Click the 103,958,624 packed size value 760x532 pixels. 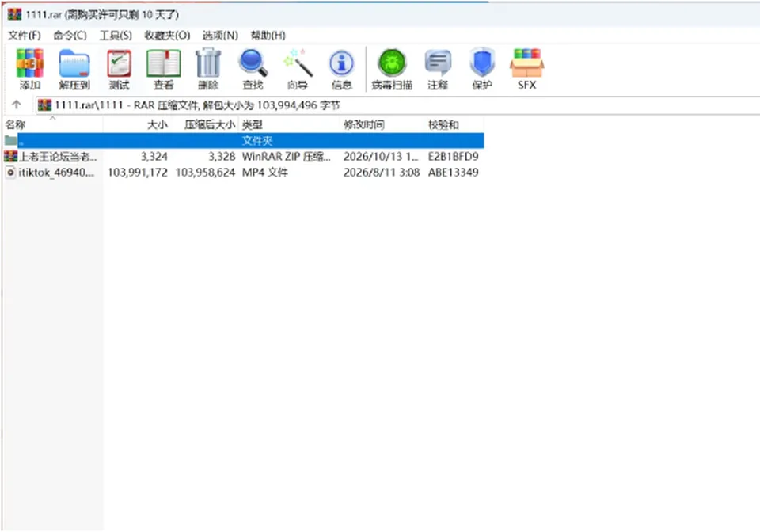pos(205,173)
